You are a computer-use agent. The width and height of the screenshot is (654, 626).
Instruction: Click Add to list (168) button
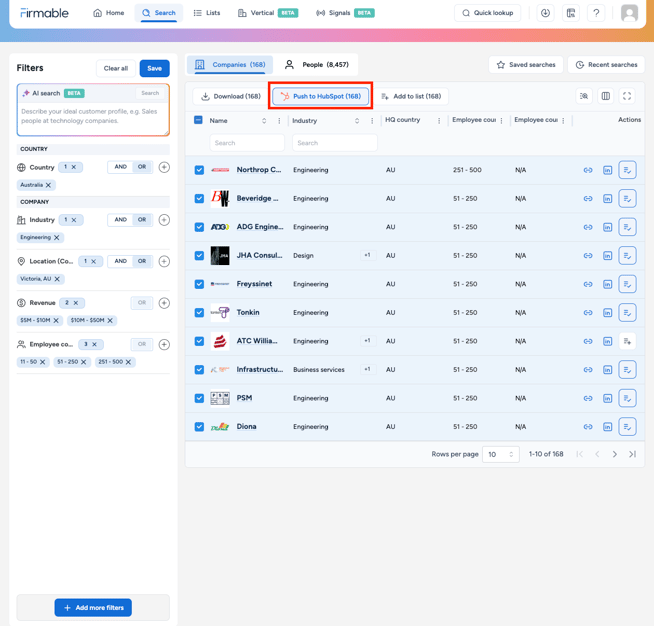click(411, 96)
